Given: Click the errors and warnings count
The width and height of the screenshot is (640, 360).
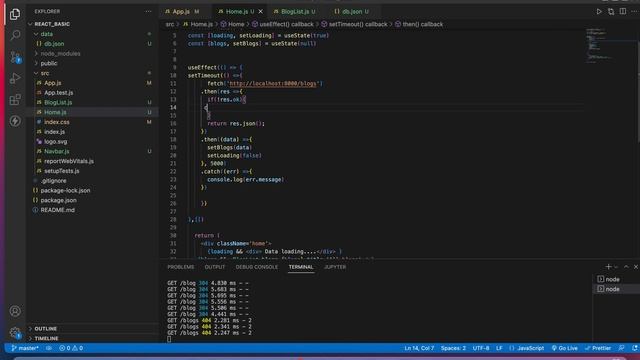Looking at the screenshot, I should point(71,348).
